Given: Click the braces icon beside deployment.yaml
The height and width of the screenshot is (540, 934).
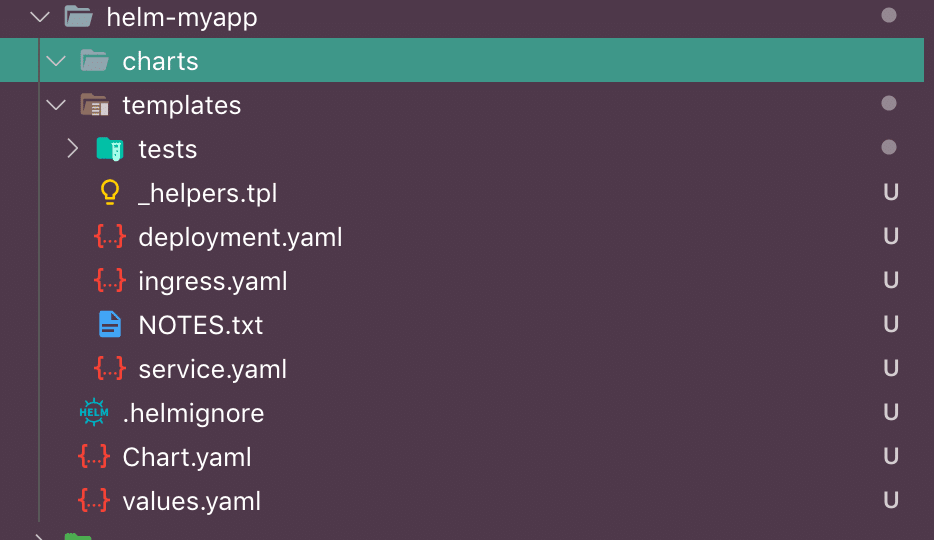Looking at the screenshot, I should click(x=110, y=237).
